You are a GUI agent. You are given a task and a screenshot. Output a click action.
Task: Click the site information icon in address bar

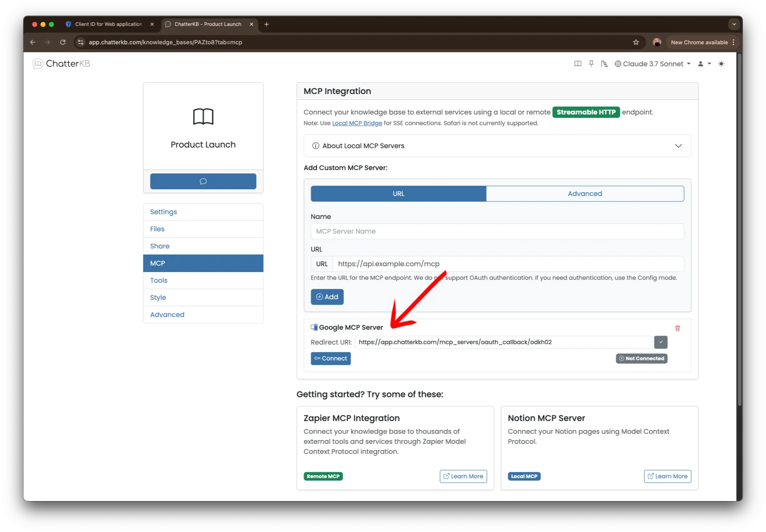tap(81, 42)
